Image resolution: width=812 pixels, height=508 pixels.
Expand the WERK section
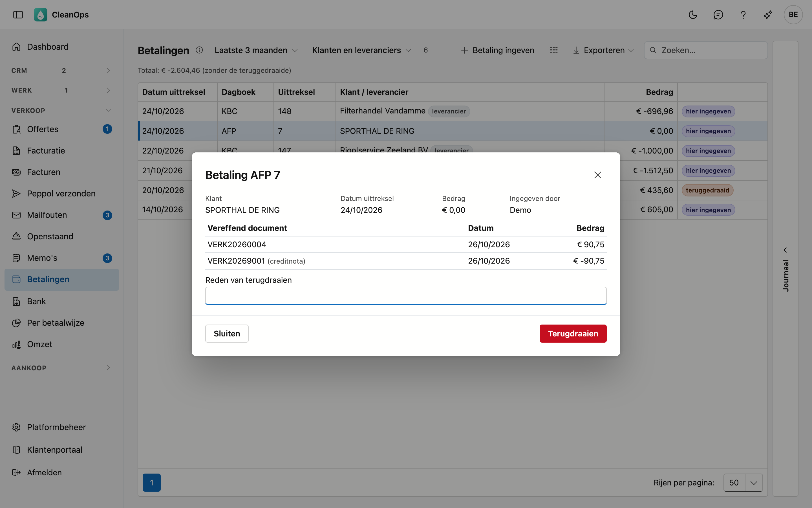(62, 90)
